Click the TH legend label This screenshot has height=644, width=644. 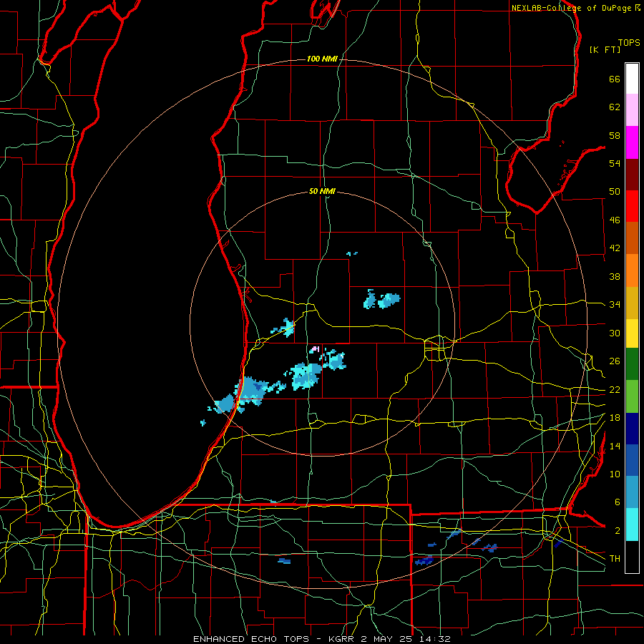(x=615, y=559)
